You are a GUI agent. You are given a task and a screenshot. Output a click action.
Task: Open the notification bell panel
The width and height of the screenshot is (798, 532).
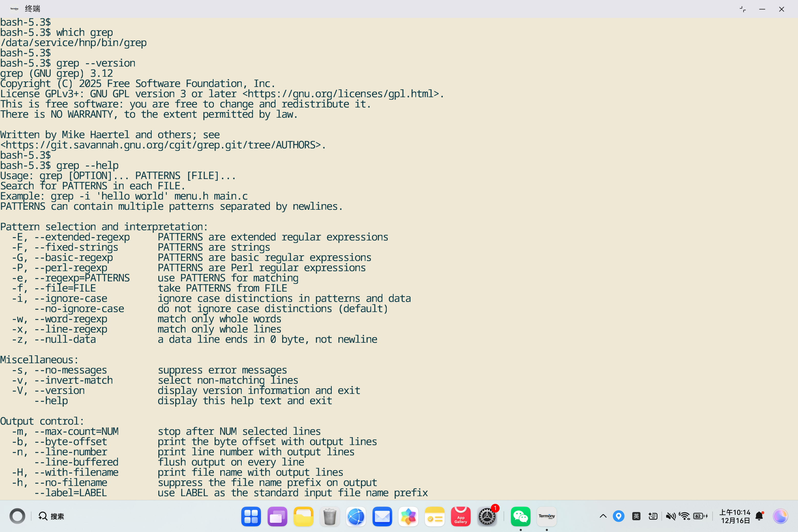coord(759,516)
